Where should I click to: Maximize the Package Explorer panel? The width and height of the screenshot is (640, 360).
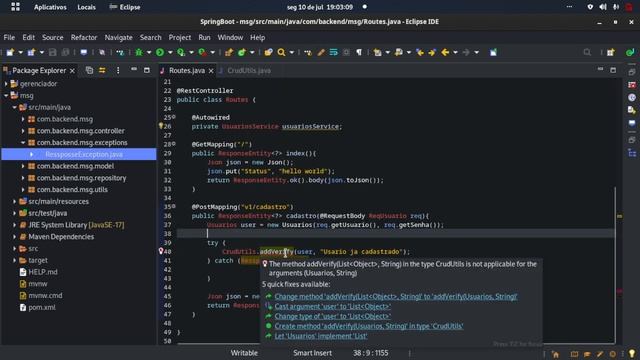click(x=147, y=70)
